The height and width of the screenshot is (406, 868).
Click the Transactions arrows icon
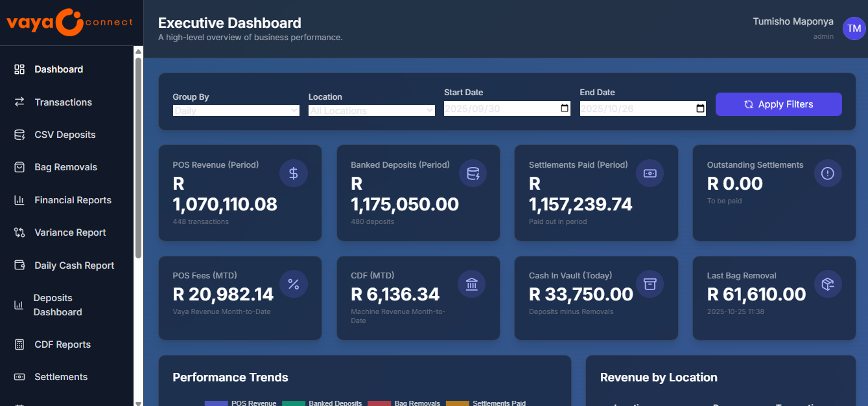click(18, 102)
